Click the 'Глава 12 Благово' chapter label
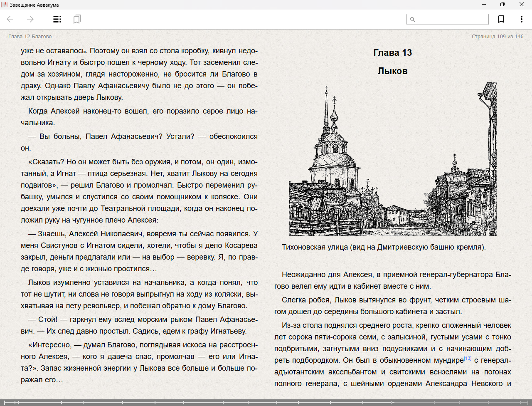Viewport: 532px width, 406px height. pyautogui.click(x=30, y=37)
